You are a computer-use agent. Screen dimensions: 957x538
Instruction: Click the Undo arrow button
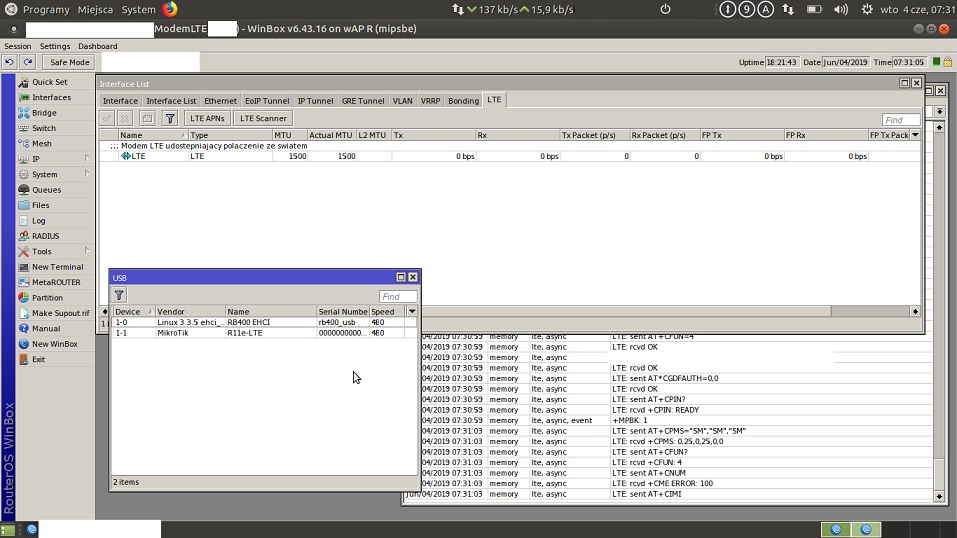[9, 62]
